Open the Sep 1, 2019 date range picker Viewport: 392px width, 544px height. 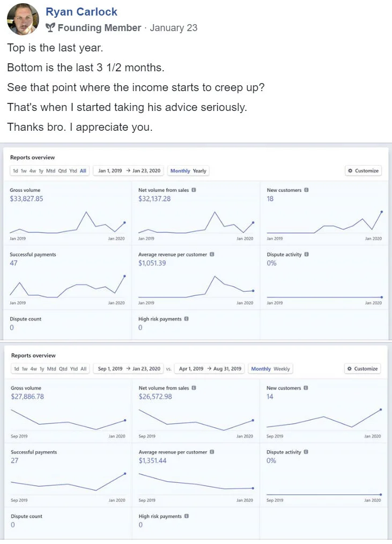tap(129, 369)
